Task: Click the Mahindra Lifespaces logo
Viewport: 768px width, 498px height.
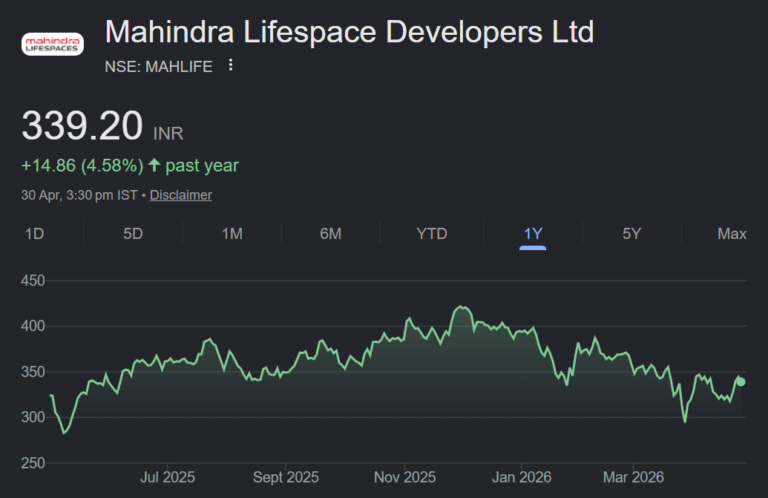Action: (x=52, y=44)
